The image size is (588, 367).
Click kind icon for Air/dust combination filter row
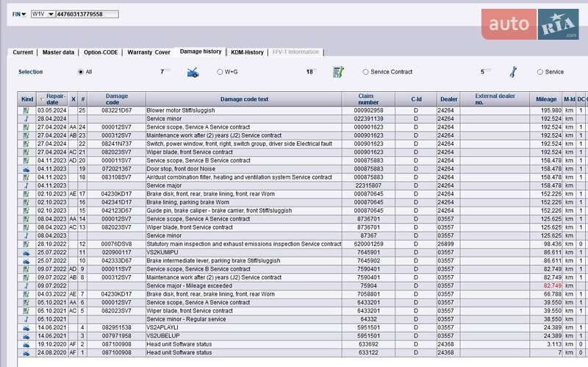[26, 177]
